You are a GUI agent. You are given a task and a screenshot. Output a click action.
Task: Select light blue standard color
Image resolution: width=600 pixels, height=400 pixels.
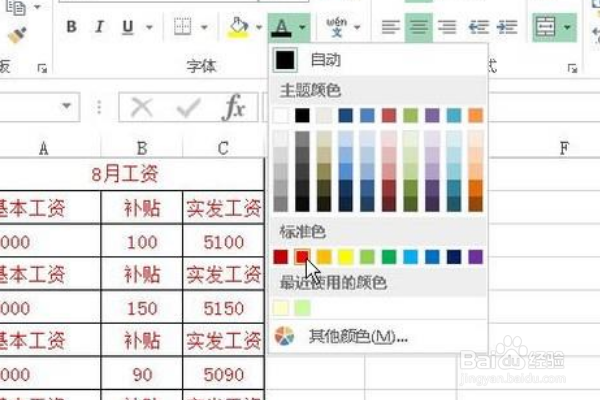[411, 257]
